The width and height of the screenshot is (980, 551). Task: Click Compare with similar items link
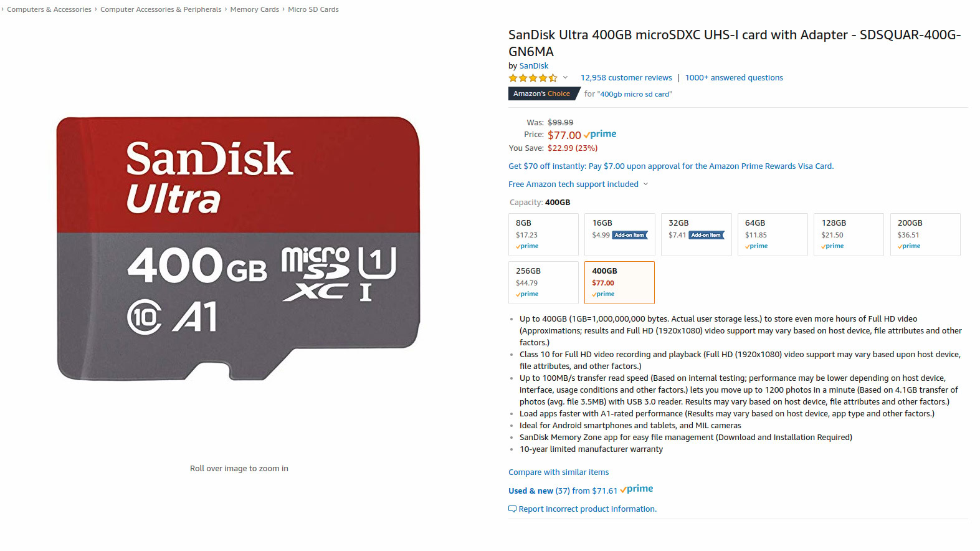coord(558,472)
